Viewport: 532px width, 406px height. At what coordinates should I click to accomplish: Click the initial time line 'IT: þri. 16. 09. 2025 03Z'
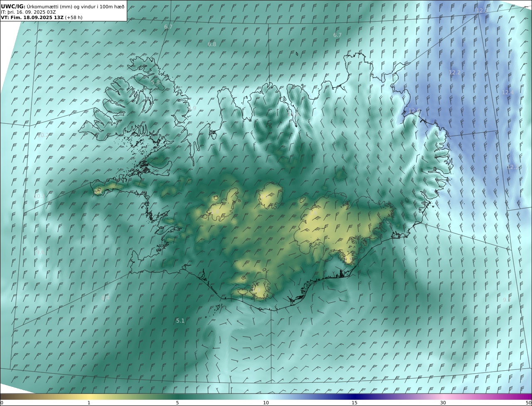28,12
